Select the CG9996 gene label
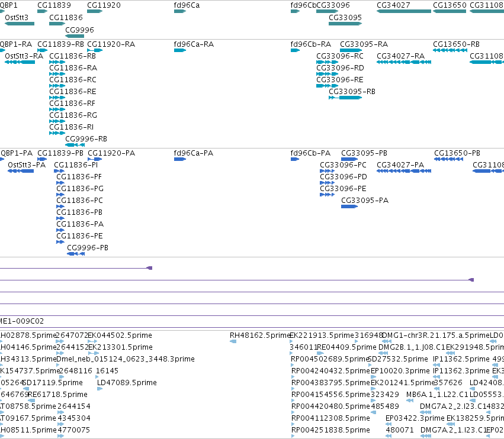Image resolution: width=504 pixels, height=439 pixels. point(80,30)
